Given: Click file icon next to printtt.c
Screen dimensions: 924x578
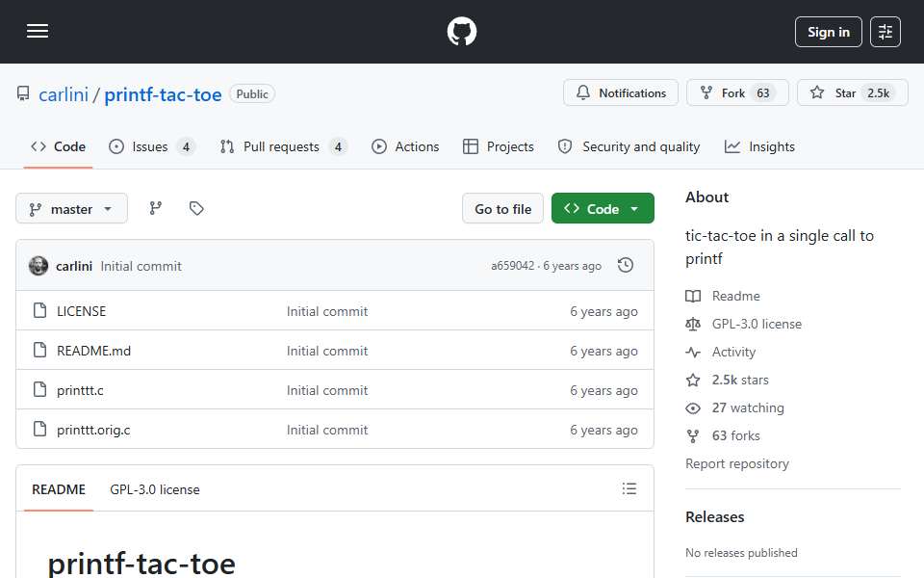Looking at the screenshot, I should pyautogui.click(x=40, y=389).
